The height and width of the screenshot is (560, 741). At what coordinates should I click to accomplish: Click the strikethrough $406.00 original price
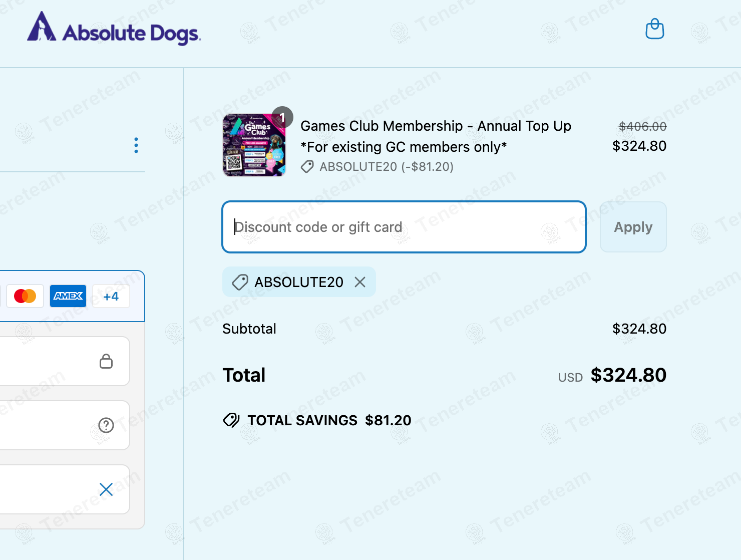tap(642, 127)
